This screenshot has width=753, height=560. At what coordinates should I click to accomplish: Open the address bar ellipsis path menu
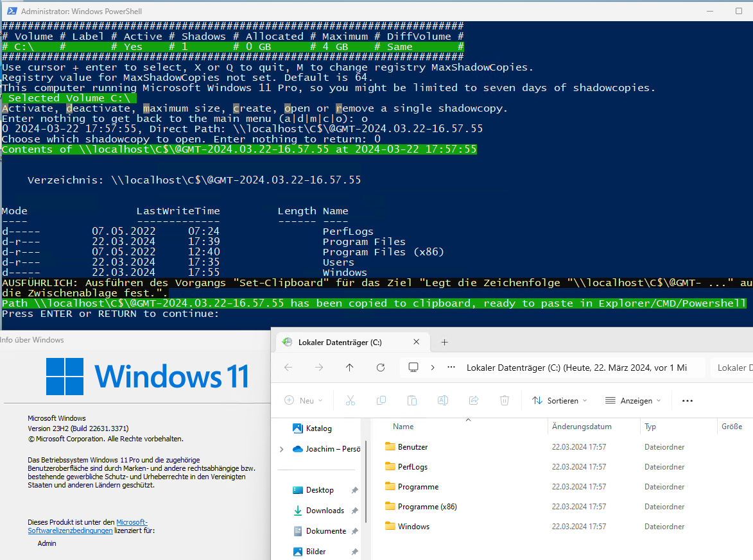click(x=451, y=367)
